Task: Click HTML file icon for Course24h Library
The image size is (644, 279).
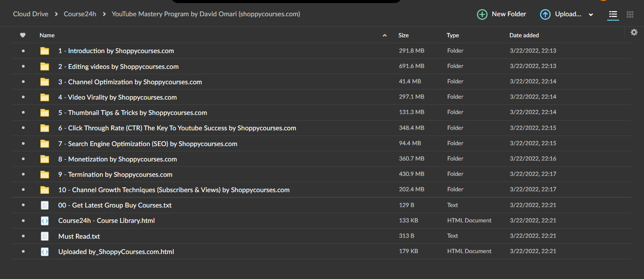Action: 45,221
